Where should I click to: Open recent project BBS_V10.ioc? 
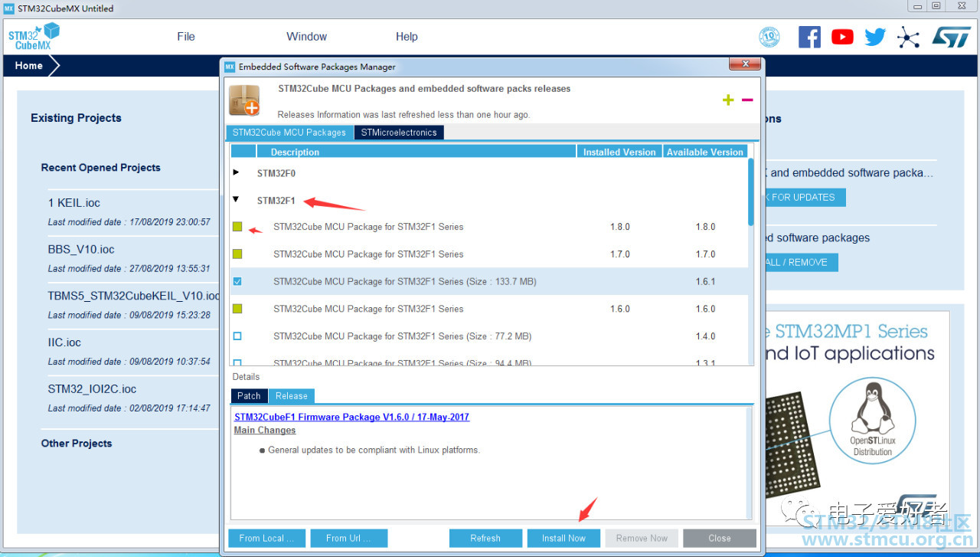pyautogui.click(x=81, y=250)
